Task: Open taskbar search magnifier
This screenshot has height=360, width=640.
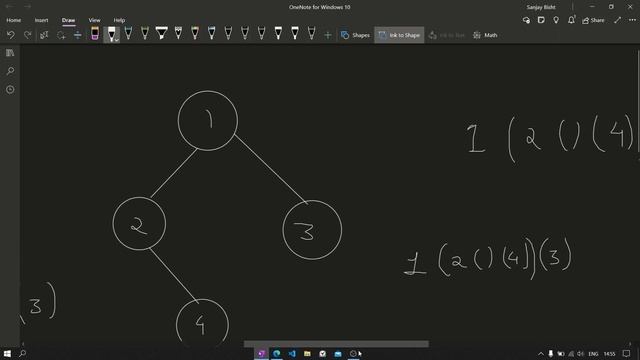Action: 22,353
